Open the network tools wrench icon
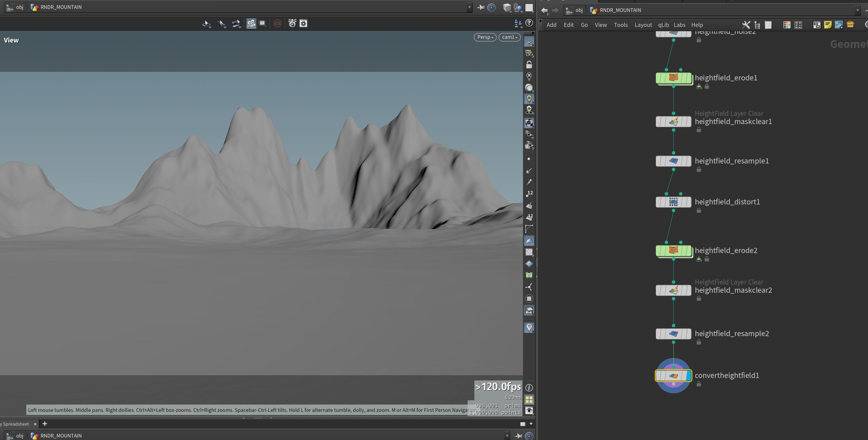Image resolution: width=868 pixels, height=440 pixels. [746, 25]
